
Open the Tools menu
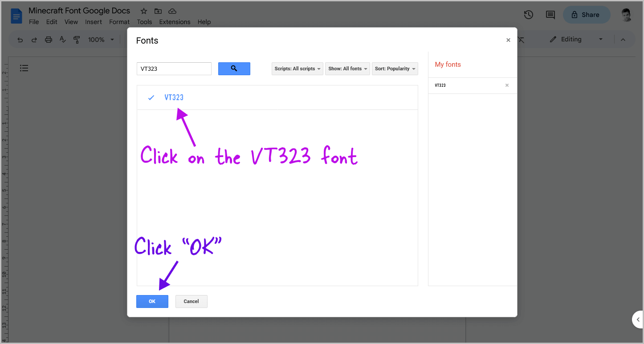[144, 22]
